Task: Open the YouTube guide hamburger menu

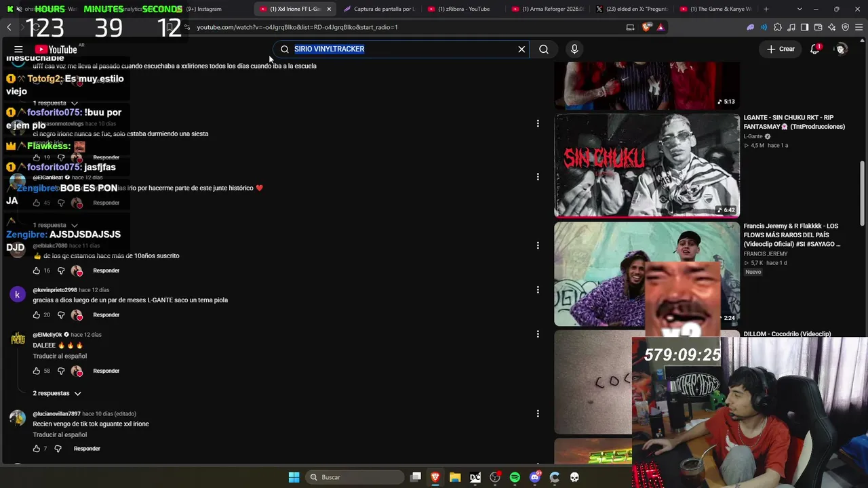Action: pos(18,49)
